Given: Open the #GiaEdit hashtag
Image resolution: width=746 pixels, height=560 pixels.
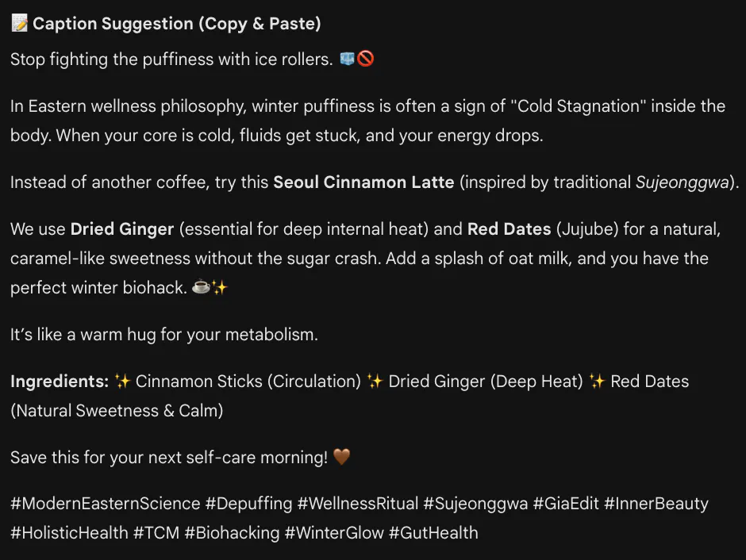Looking at the screenshot, I should pyautogui.click(x=565, y=504).
